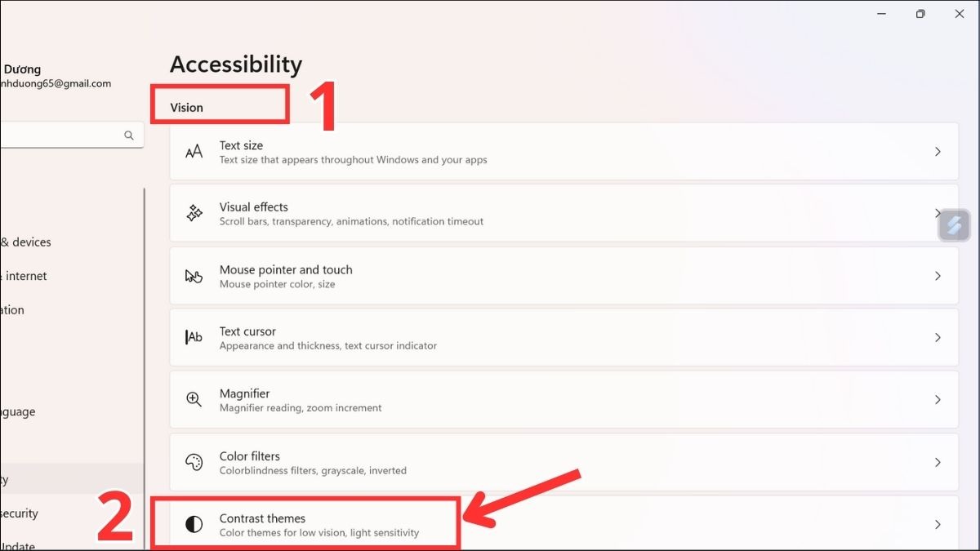980x551 pixels.
Task: Open Mouse pointer and touch chevron
Action: [x=938, y=276]
